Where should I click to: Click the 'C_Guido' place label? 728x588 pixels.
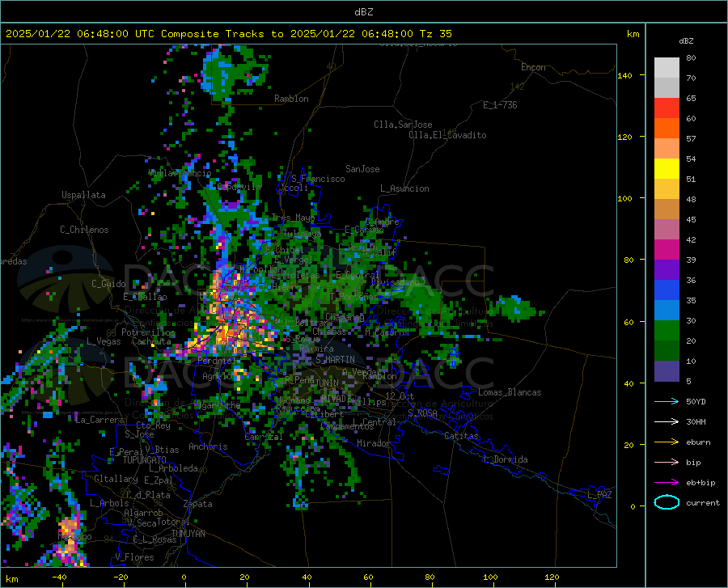(x=108, y=284)
